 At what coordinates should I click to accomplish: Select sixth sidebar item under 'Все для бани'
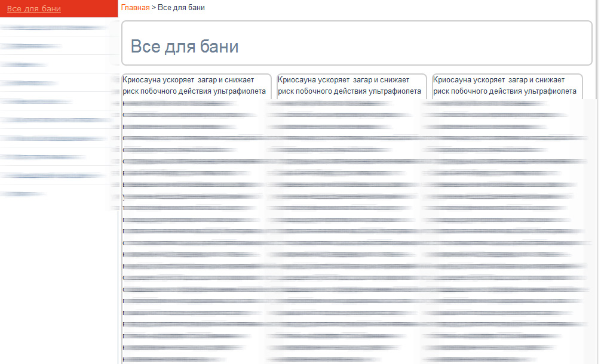57,120
